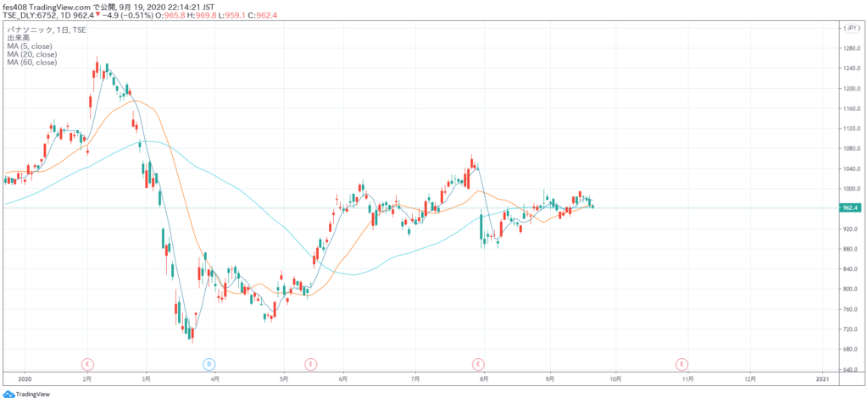Click the 800.00 price axis label

849,289
